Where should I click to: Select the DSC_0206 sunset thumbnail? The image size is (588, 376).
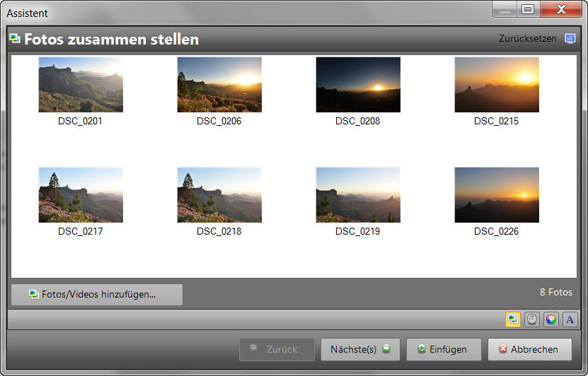(219, 85)
